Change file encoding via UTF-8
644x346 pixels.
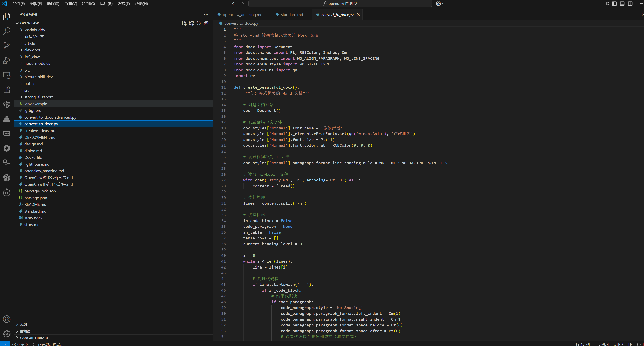[x=618, y=344]
